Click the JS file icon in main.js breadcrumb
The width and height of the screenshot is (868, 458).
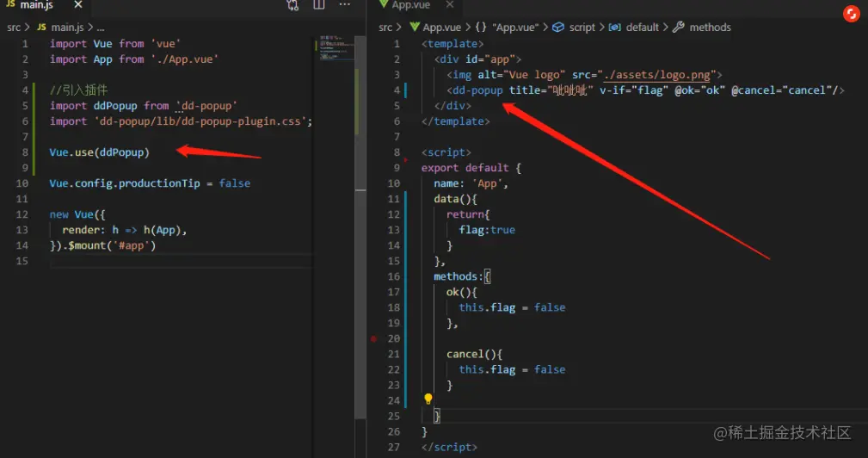pyautogui.click(x=41, y=28)
